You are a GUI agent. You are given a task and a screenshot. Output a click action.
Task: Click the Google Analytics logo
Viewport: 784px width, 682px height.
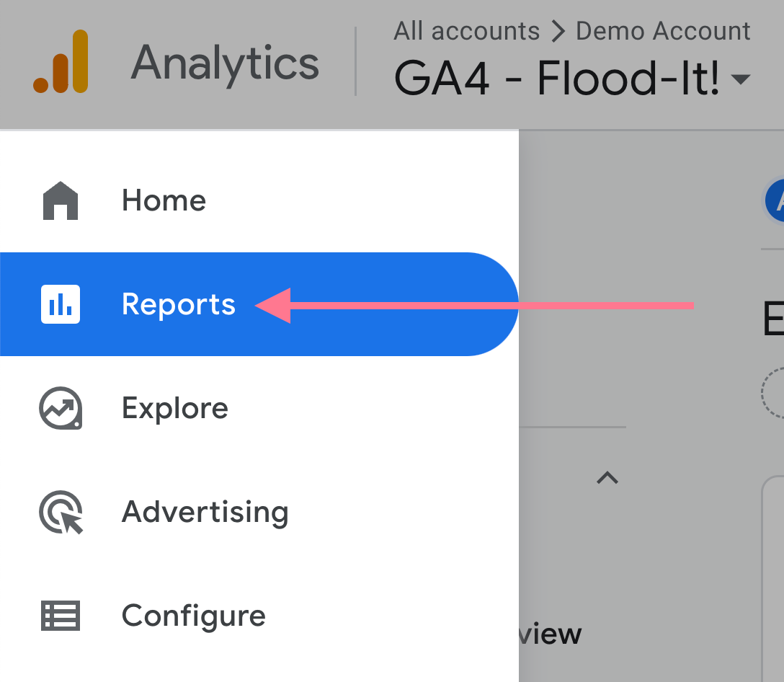(x=61, y=63)
